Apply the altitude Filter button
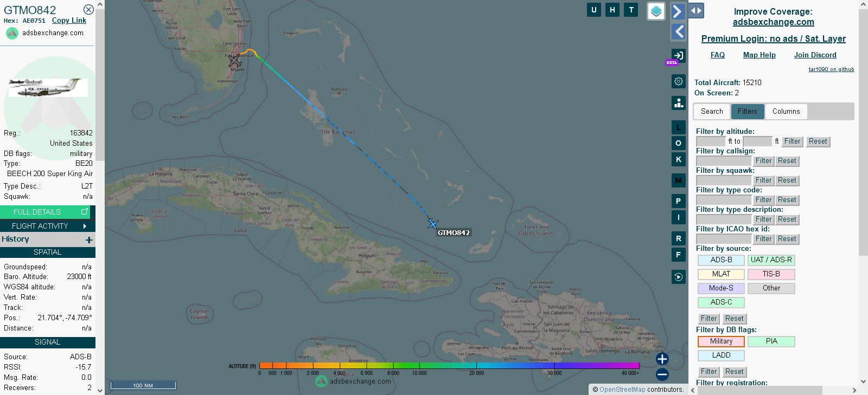 (x=792, y=141)
